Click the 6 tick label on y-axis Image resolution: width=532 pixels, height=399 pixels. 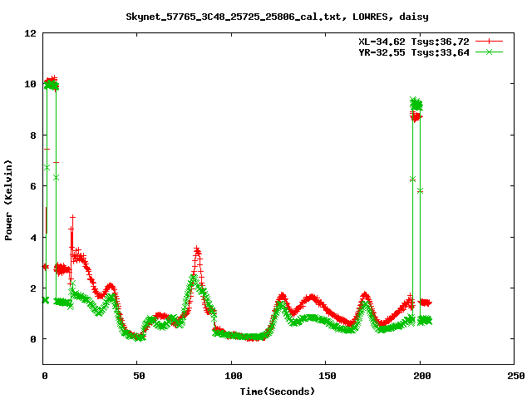pyautogui.click(x=33, y=186)
